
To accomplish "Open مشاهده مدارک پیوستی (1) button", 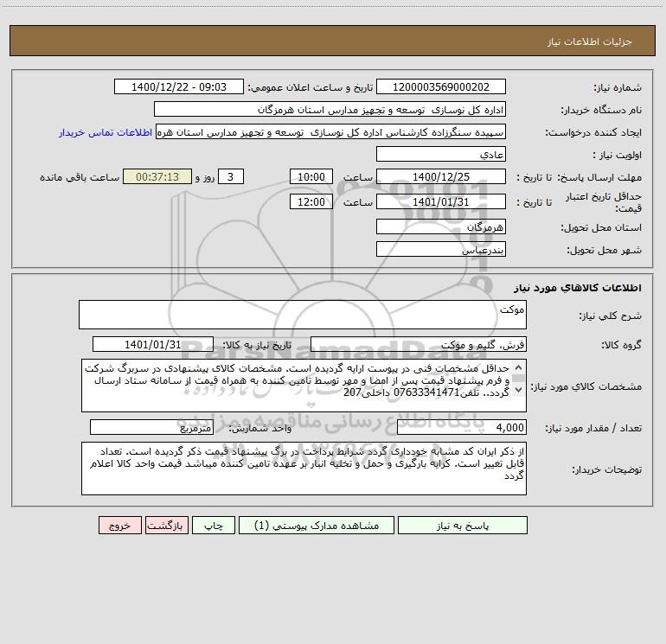I will tap(317, 526).
